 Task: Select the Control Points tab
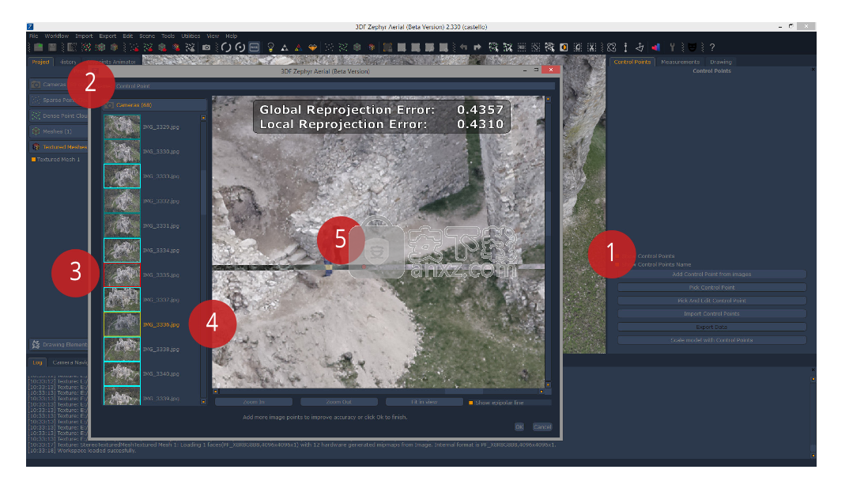pyautogui.click(x=632, y=62)
